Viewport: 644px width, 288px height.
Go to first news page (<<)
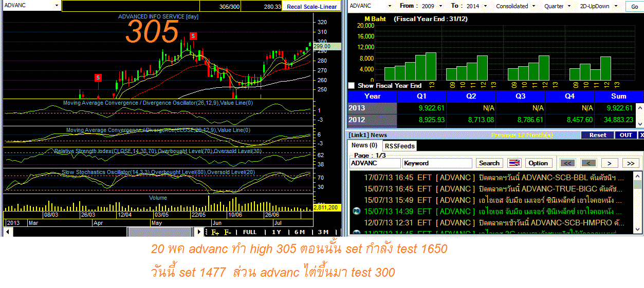coord(567,163)
